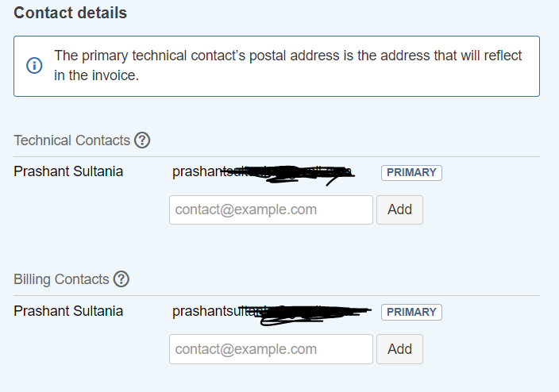Click the technical contact's redacted email address
Screen dimensions: 559x392
tap(264, 173)
